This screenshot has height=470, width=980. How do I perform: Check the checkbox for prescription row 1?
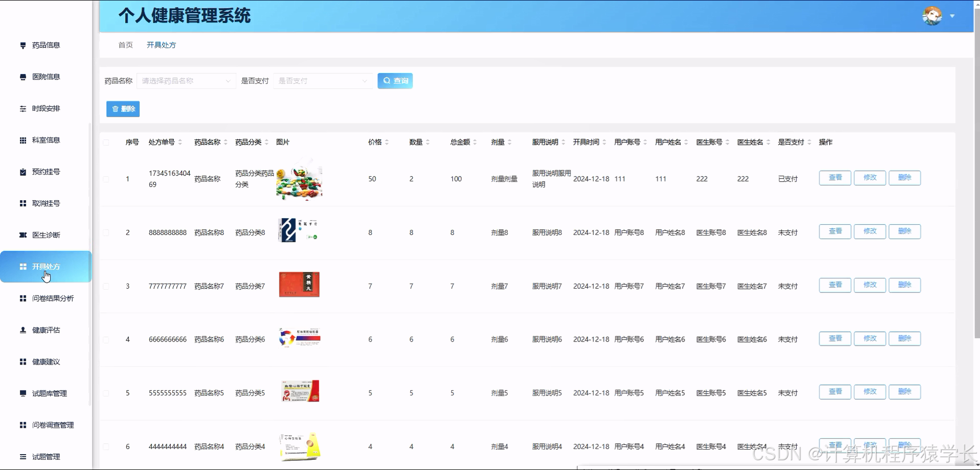pyautogui.click(x=106, y=179)
